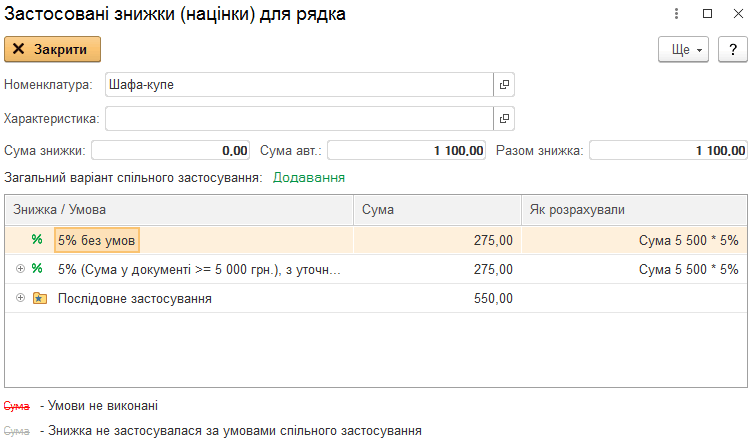The image size is (752, 442).
Task: Click the percent icon of Сума у документі row
Action: coord(37,268)
